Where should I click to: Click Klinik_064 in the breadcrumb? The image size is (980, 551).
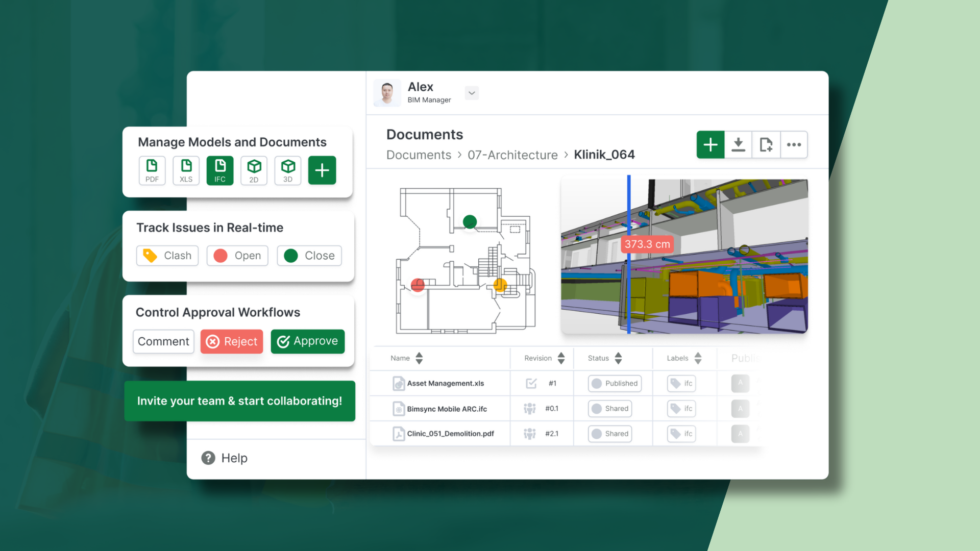click(x=604, y=155)
